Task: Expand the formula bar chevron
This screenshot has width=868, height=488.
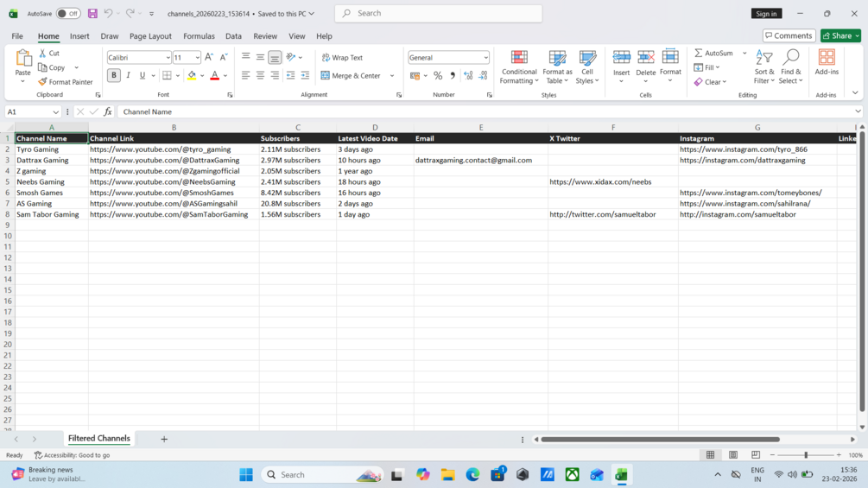Action: [x=858, y=111]
